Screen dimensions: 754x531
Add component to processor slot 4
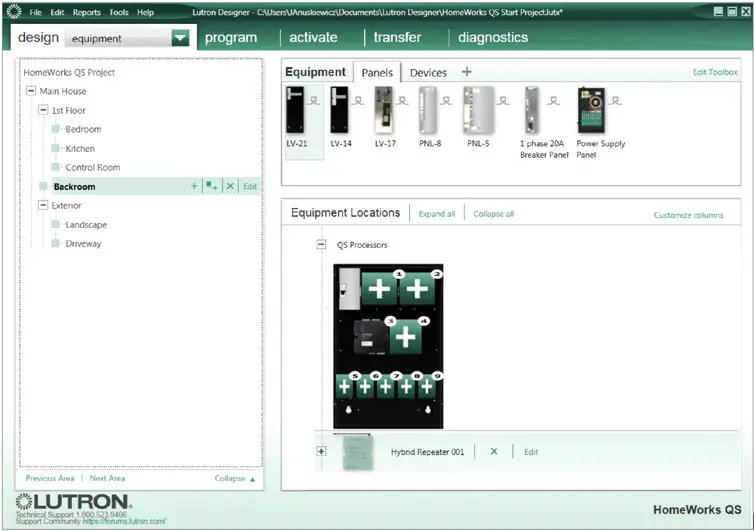point(405,337)
